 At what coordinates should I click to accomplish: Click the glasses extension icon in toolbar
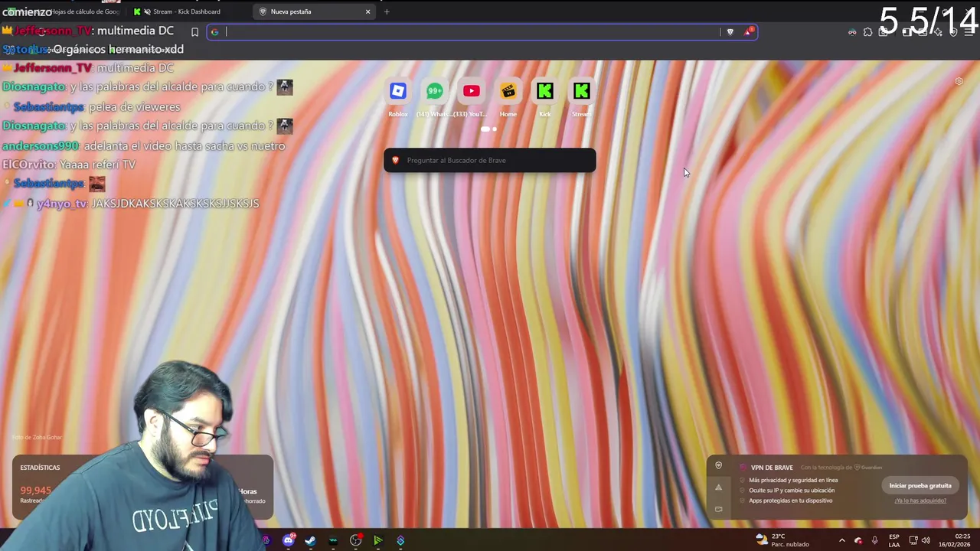(x=852, y=32)
